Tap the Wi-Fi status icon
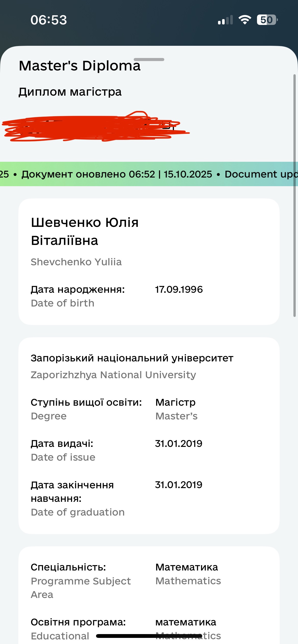Image resolution: width=298 pixels, height=644 pixels. [x=245, y=20]
